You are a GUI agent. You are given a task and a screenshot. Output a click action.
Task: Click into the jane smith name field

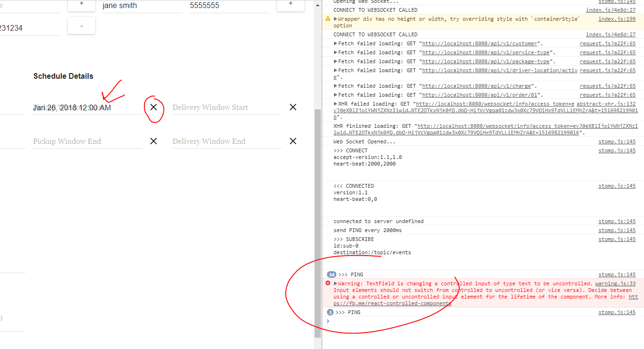click(142, 6)
